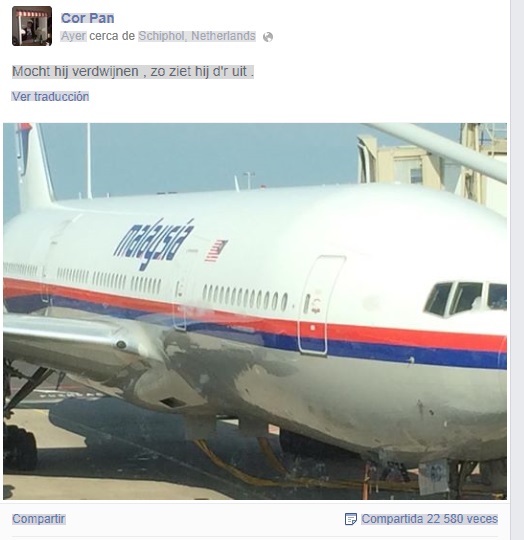Click the row of passenger windows behind the logo
Viewport: 524px width, 540px height.
245,297
